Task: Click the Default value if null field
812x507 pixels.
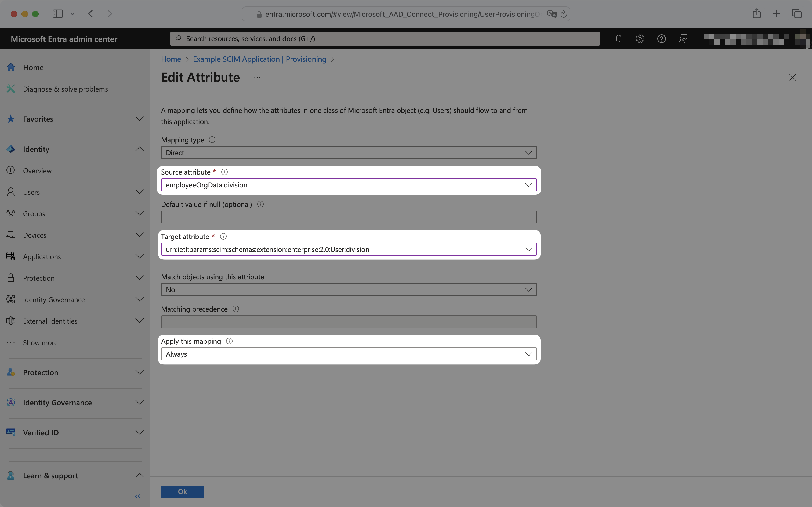Action: coord(349,217)
